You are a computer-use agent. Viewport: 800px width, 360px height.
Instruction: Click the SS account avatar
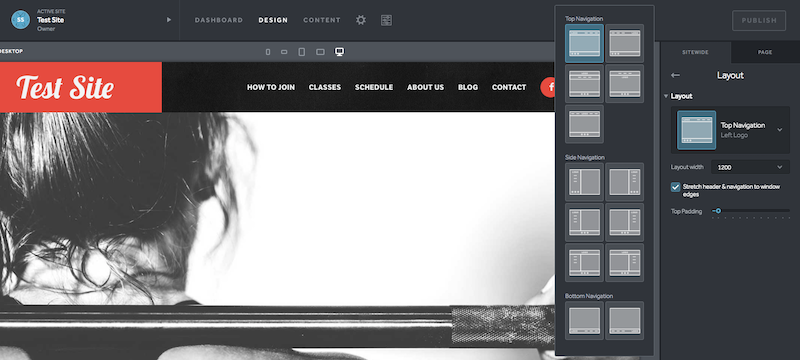point(20,20)
